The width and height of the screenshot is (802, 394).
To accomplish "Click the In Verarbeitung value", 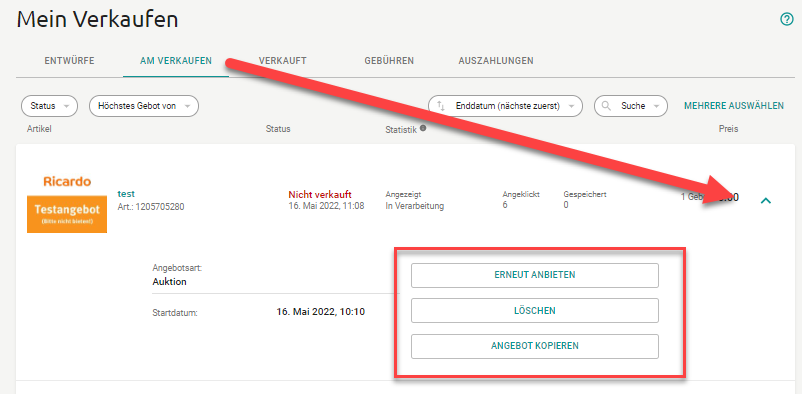I will [414, 206].
